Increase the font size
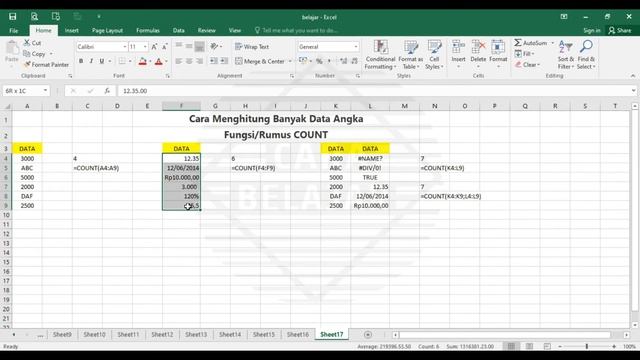The height and width of the screenshot is (360, 640). 154,47
